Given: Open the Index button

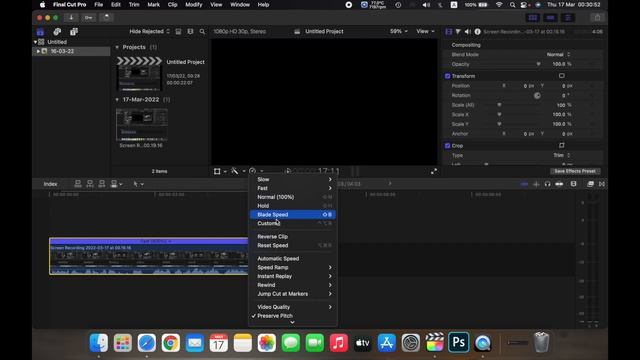Looking at the screenshot, I should (x=51, y=184).
